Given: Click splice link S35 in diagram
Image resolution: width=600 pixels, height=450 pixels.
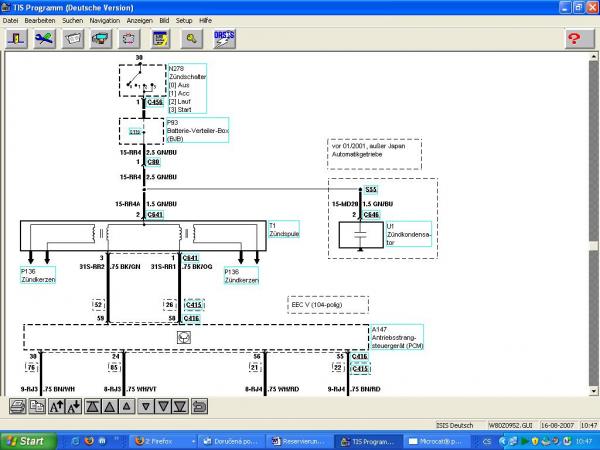Looking at the screenshot, I should coord(370,188).
